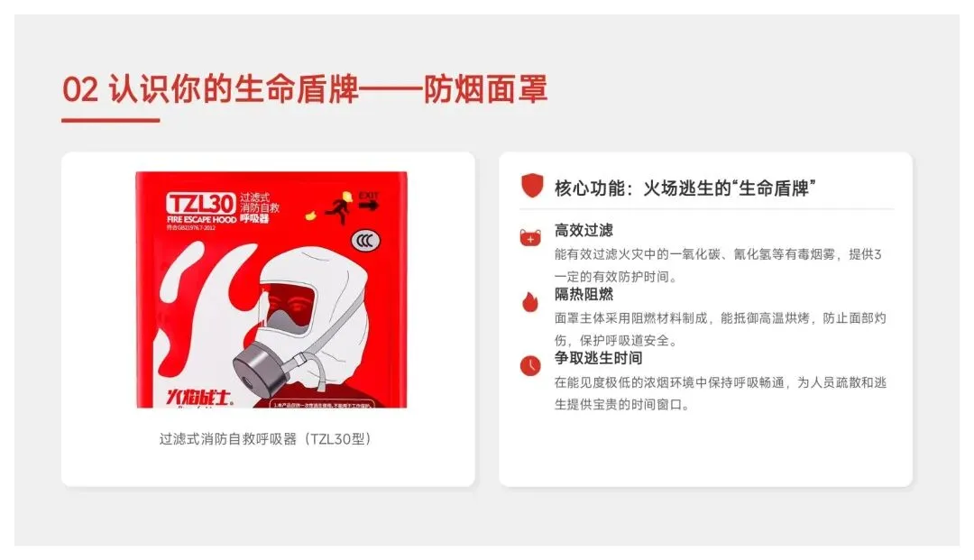Click the 火焰战士 brand logo
This screenshot has height=560, width=974.
pos(198,397)
